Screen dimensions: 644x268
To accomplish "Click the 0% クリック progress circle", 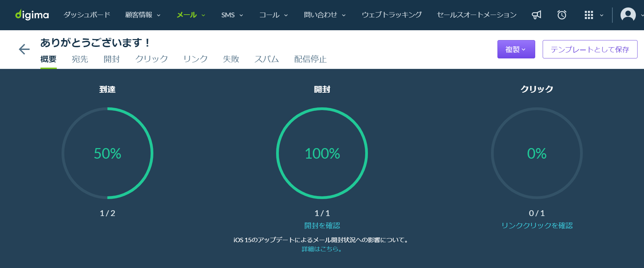I will [537, 153].
